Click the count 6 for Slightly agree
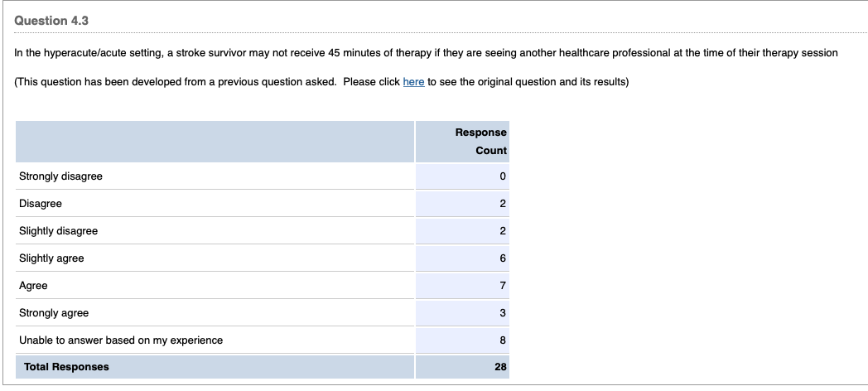Image resolution: width=868 pixels, height=391 pixels. click(x=502, y=258)
